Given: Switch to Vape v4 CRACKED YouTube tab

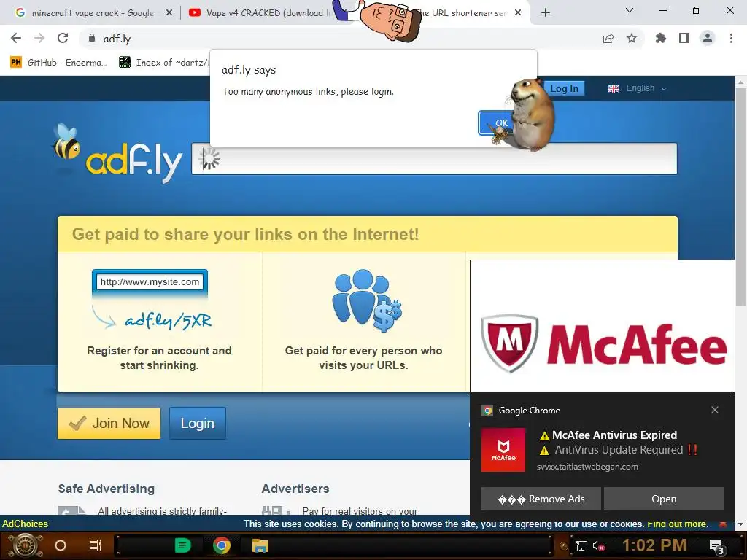Looking at the screenshot, I should tap(261, 13).
